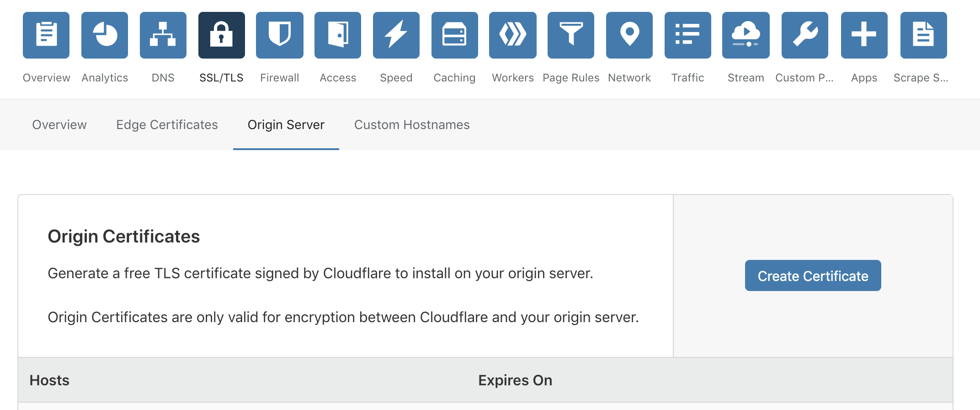Click the Create Certificate button
Image resolution: width=980 pixels, height=410 pixels.
(813, 275)
